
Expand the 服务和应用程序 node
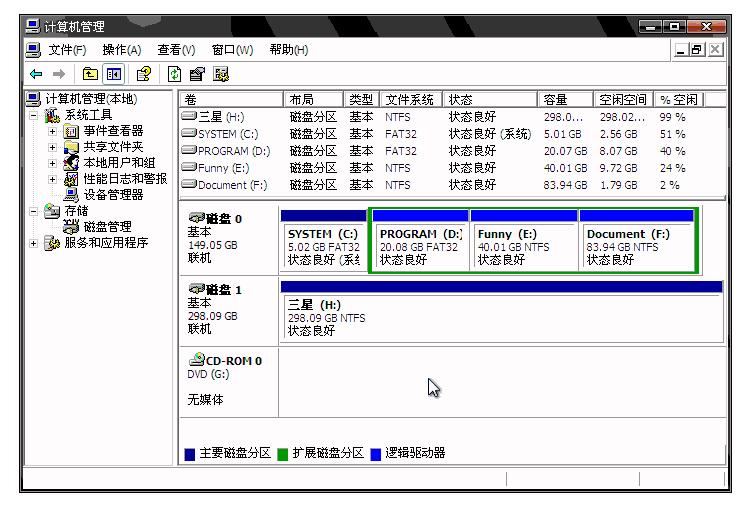coord(35,243)
